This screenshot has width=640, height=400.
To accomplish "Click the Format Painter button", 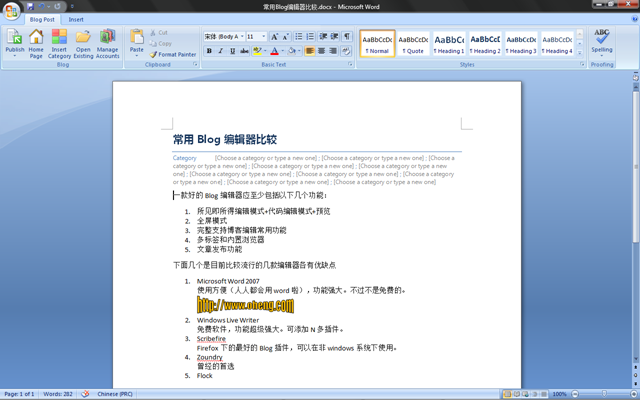I will point(173,54).
